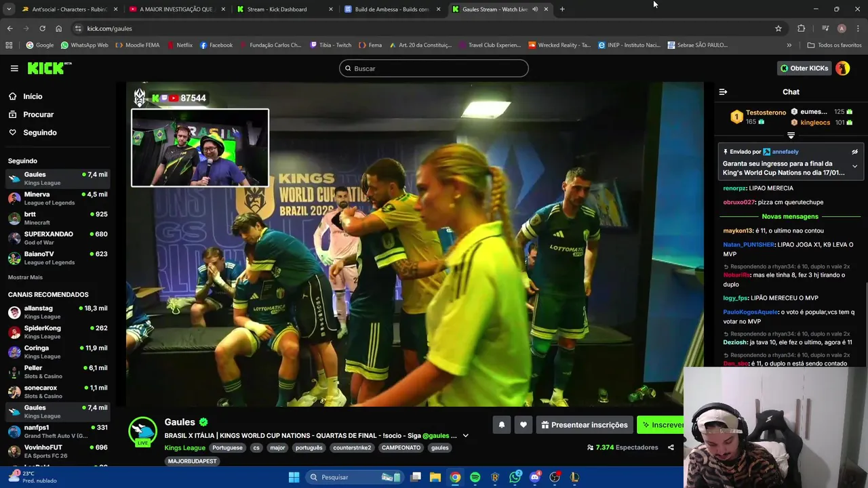This screenshot has width=868, height=488.
Task: Click the Windows Pesquisar search box
Action: click(x=354, y=477)
